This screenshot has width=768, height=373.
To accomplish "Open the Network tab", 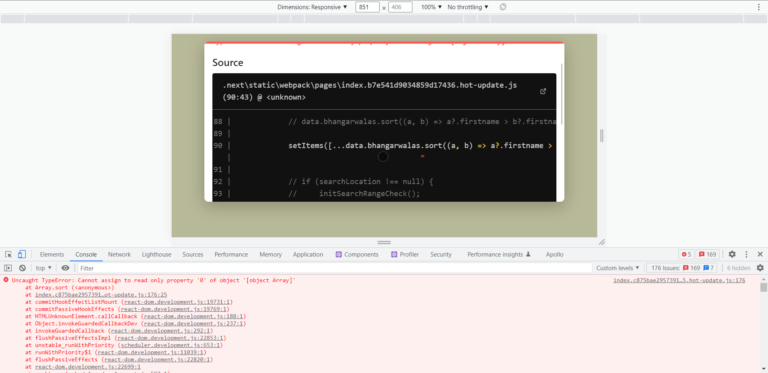I will (120, 255).
